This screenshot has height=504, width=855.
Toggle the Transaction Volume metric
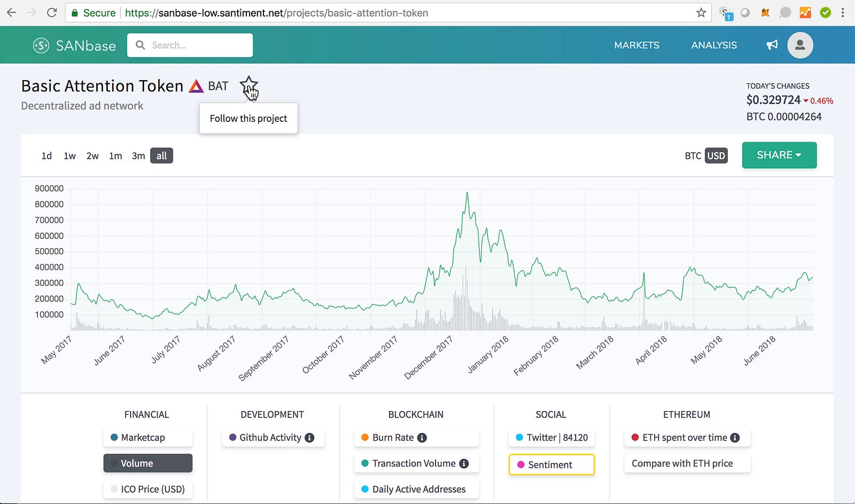coord(417,463)
